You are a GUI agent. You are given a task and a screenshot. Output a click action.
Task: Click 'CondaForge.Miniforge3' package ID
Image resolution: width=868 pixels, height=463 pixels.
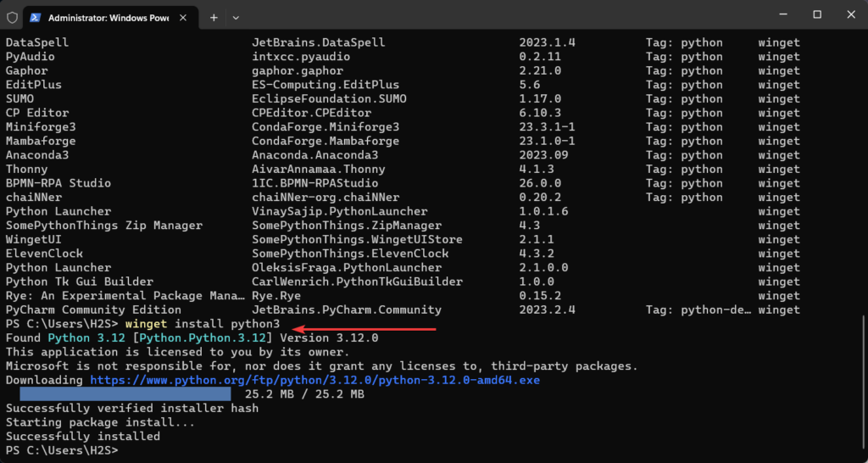point(325,127)
